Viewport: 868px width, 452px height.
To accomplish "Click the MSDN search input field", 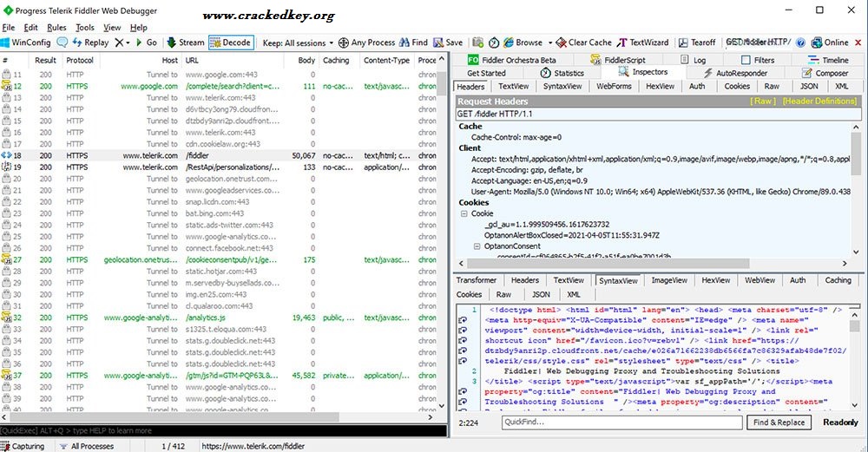I will point(759,42).
